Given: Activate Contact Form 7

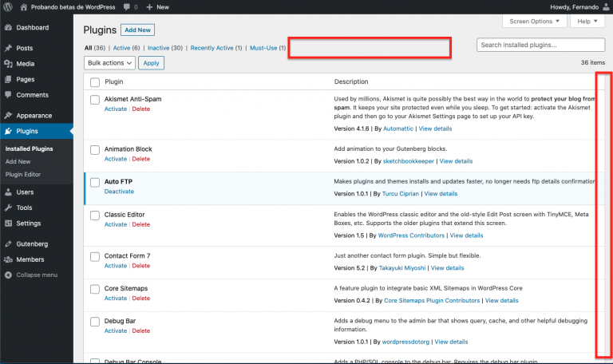Looking at the screenshot, I should click(x=115, y=266).
